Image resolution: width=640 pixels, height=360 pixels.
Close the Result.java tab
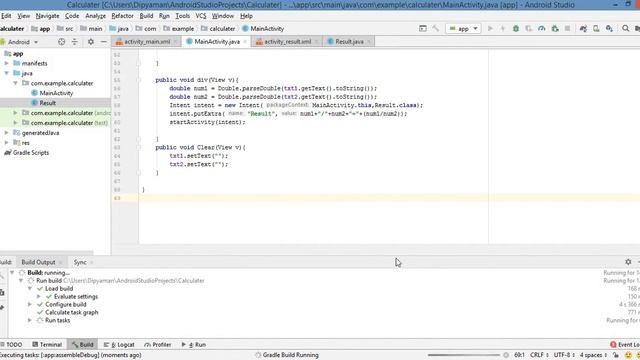[x=369, y=42]
